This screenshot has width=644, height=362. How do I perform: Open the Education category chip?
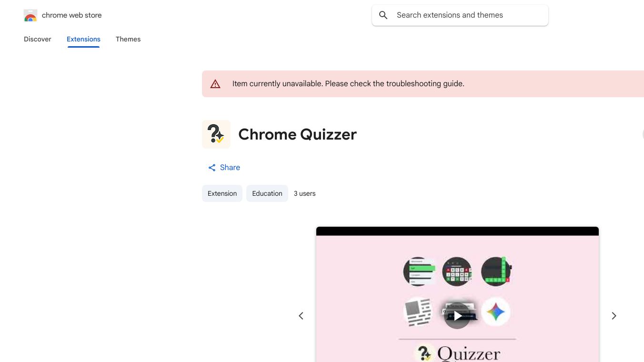267,193
